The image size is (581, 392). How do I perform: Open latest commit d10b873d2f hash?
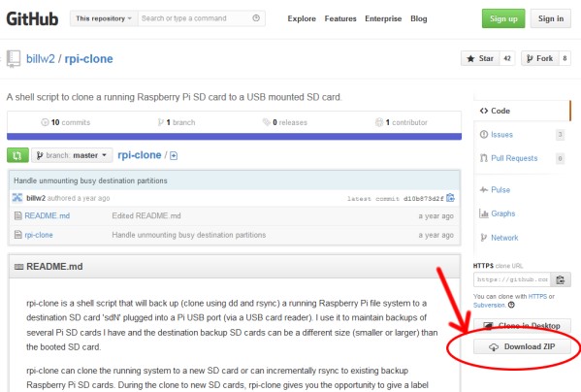pyautogui.click(x=423, y=199)
